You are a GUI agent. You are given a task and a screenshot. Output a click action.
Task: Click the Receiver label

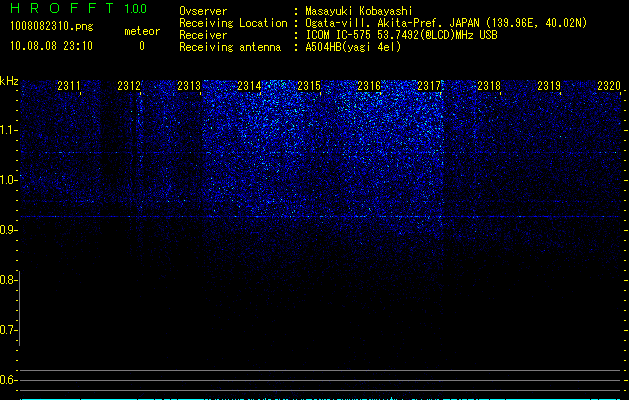tap(203, 35)
